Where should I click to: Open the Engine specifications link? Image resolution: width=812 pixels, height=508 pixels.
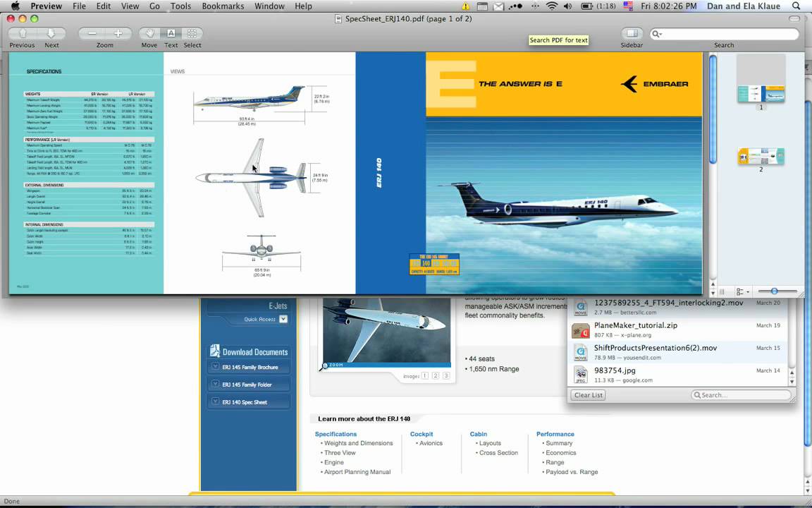(x=334, y=462)
